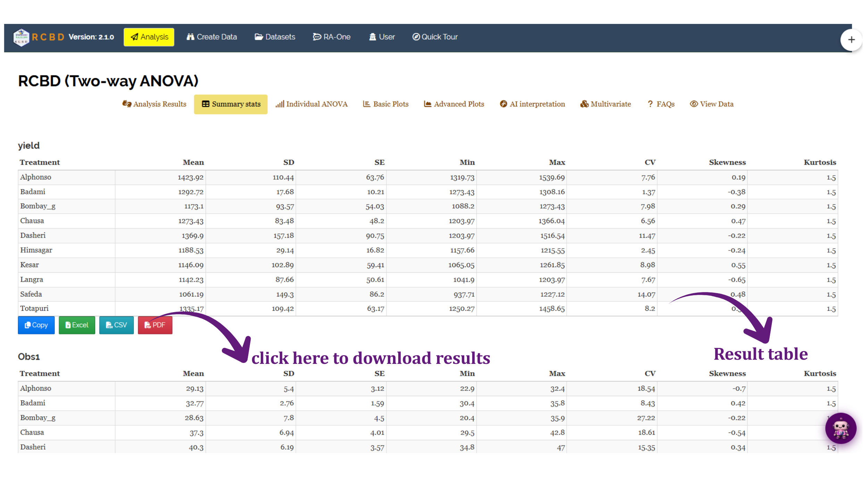Click the RCBD hexagon logo

pyautogui.click(x=21, y=37)
